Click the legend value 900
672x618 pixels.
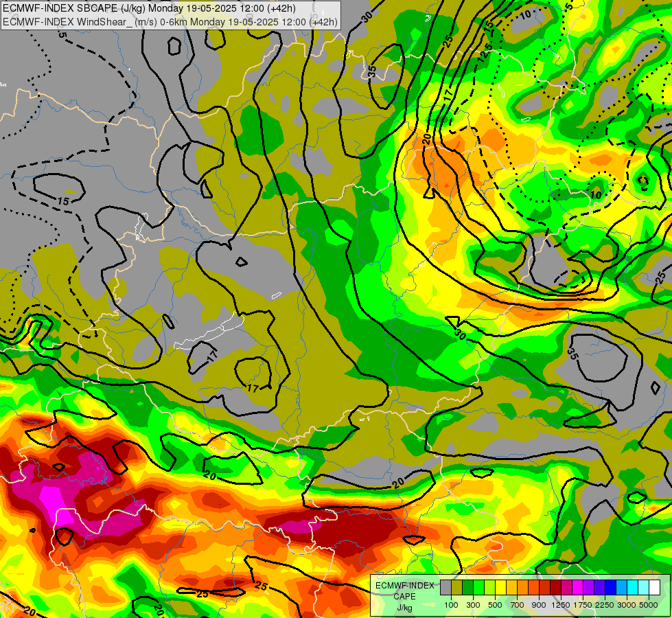pyautogui.click(x=539, y=605)
